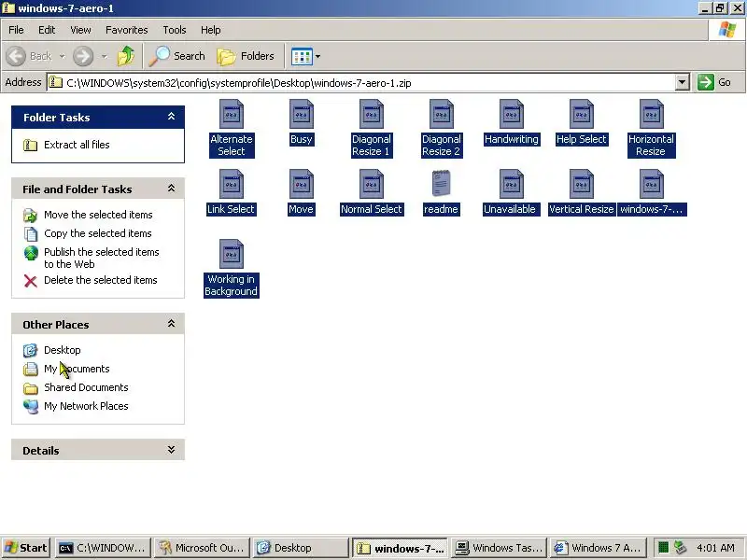Select the Link Select file icon

tap(232, 184)
